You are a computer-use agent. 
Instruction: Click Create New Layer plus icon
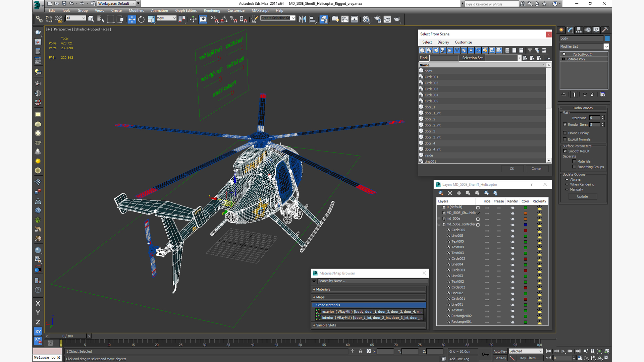(459, 193)
